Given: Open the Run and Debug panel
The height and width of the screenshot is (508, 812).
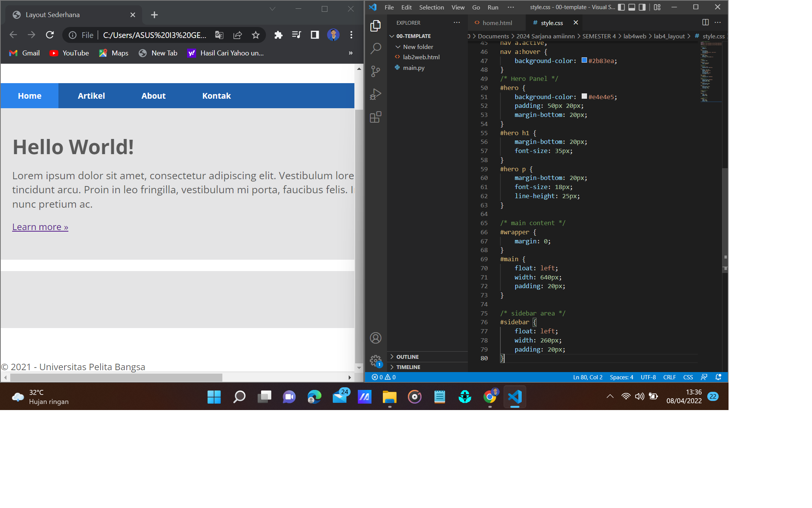Looking at the screenshot, I should [376, 94].
